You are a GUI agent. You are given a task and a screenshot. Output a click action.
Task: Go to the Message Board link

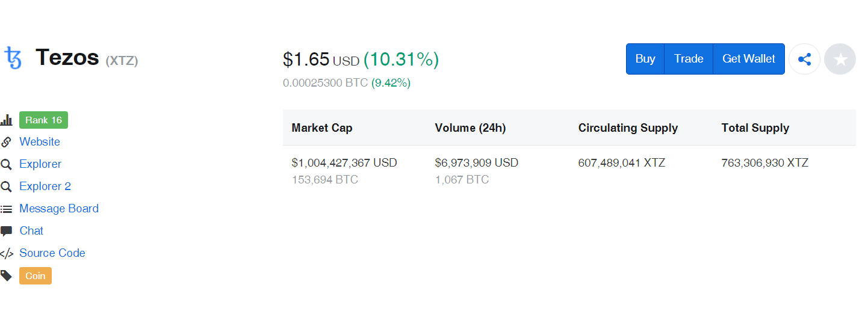click(x=59, y=209)
